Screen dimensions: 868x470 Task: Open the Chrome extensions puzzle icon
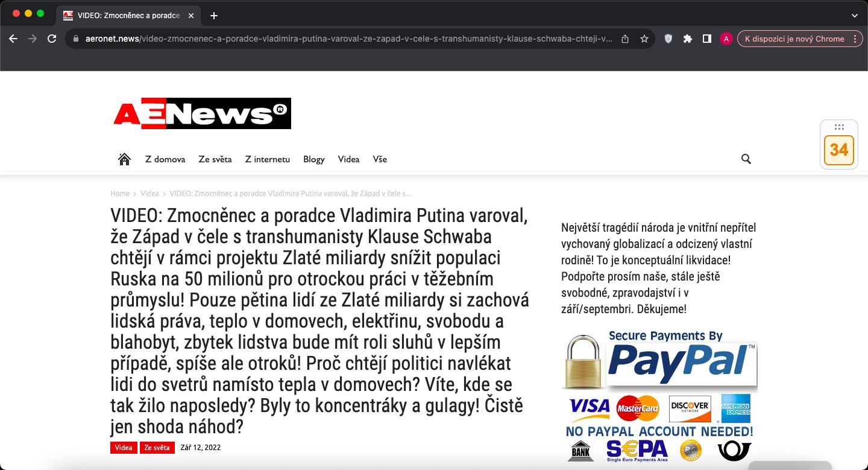point(687,39)
